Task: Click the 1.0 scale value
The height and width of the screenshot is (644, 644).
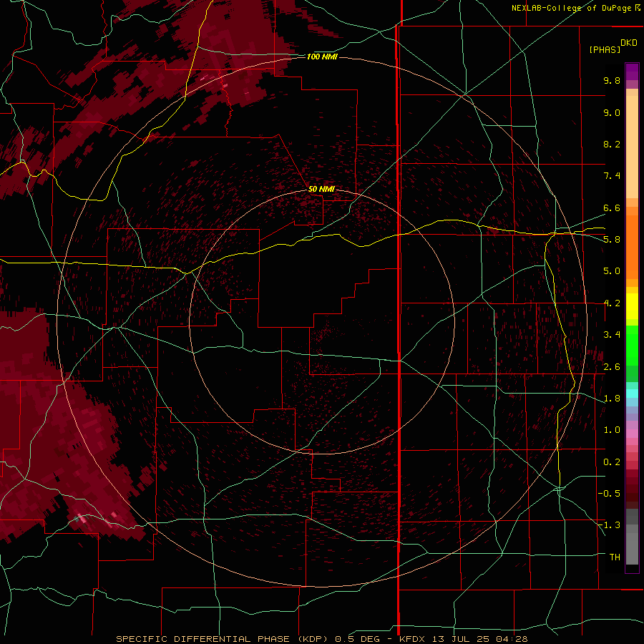Action: point(612,430)
